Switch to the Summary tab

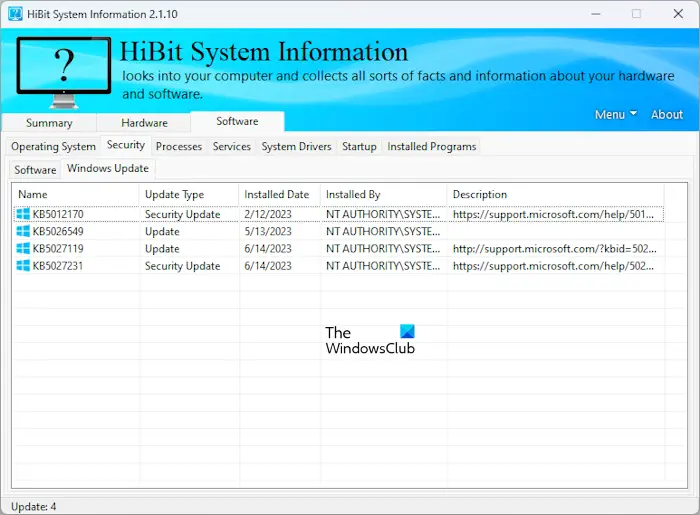point(49,123)
